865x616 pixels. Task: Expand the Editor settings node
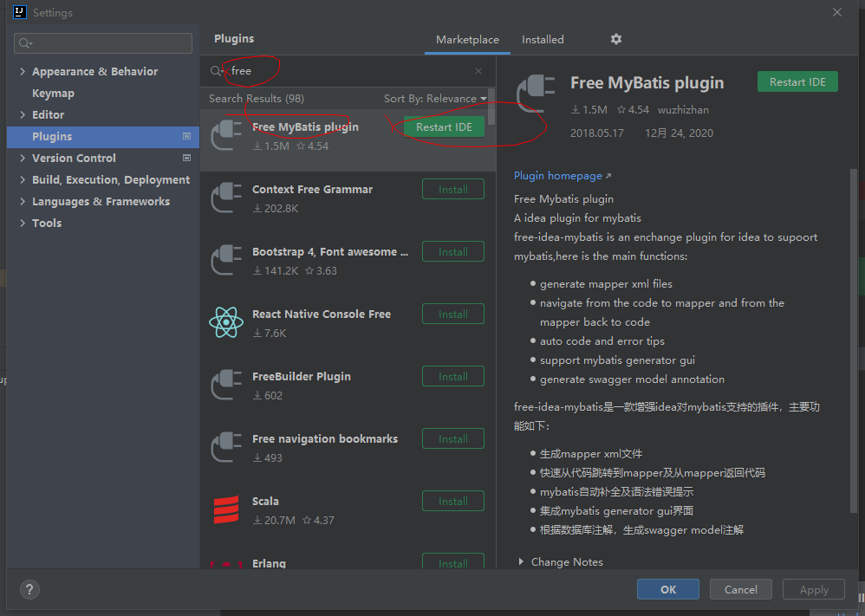23,114
